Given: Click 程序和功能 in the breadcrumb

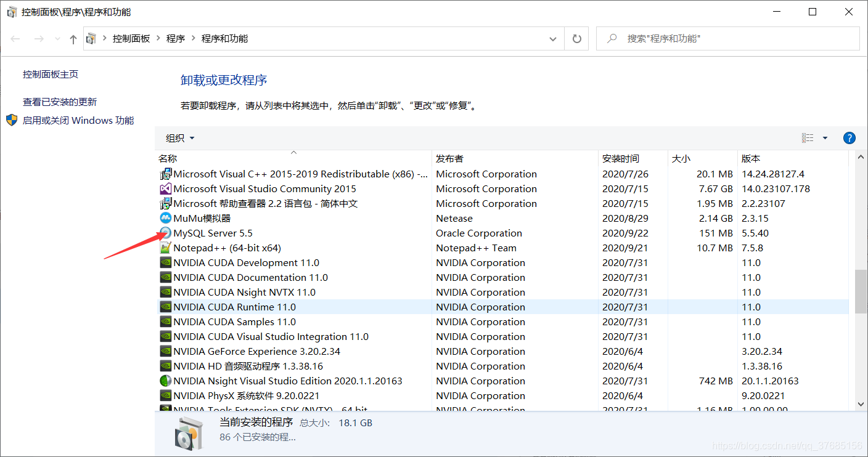Looking at the screenshot, I should pos(224,39).
